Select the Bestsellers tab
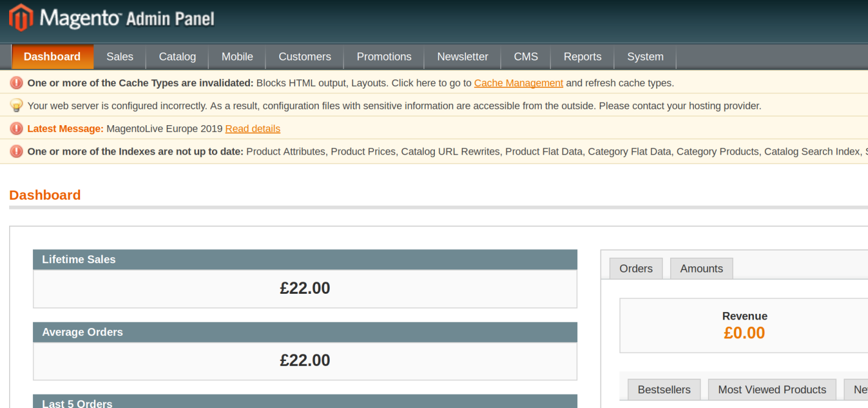Image resolution: width=868 pixels, height=408 pixels. coord(664,390)
